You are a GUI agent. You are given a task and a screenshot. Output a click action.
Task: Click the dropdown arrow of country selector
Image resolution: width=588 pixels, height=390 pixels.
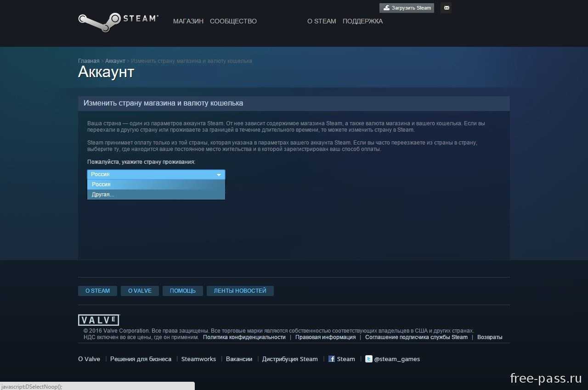tap(219, 175)
